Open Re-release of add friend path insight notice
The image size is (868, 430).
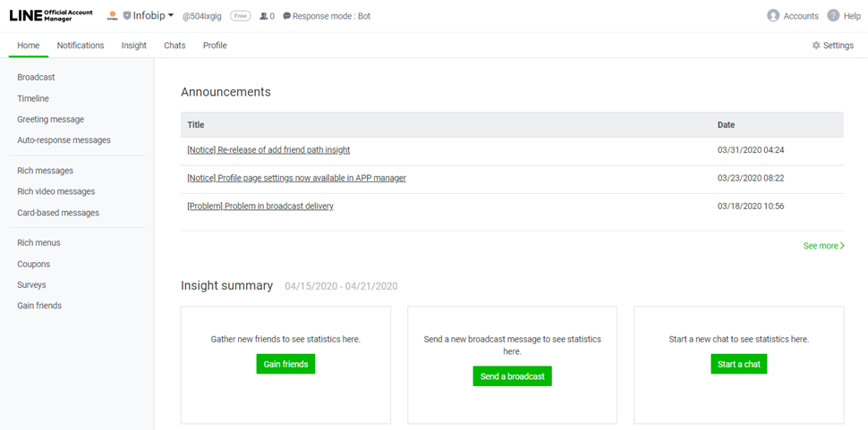click(x=268, y=150)
